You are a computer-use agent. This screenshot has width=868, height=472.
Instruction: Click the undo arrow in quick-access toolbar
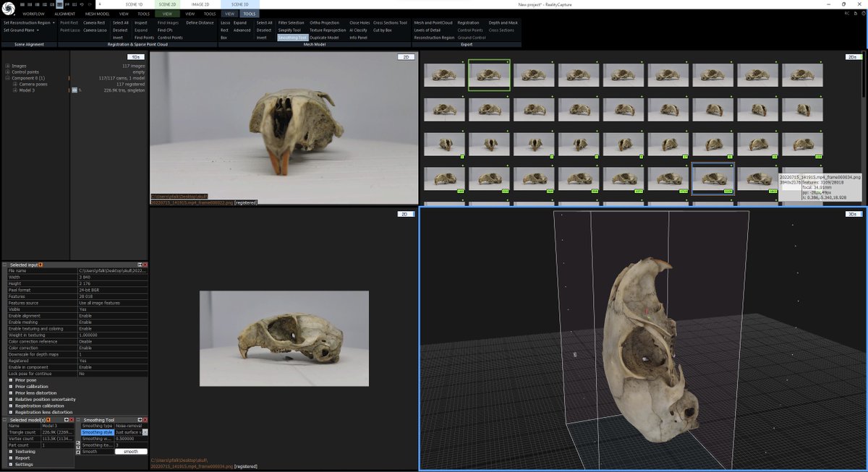(x=82, y=4)
